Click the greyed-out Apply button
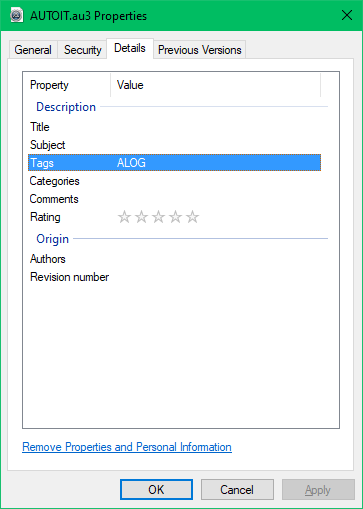This screenshot has height=509, width=363. point(318,490)
